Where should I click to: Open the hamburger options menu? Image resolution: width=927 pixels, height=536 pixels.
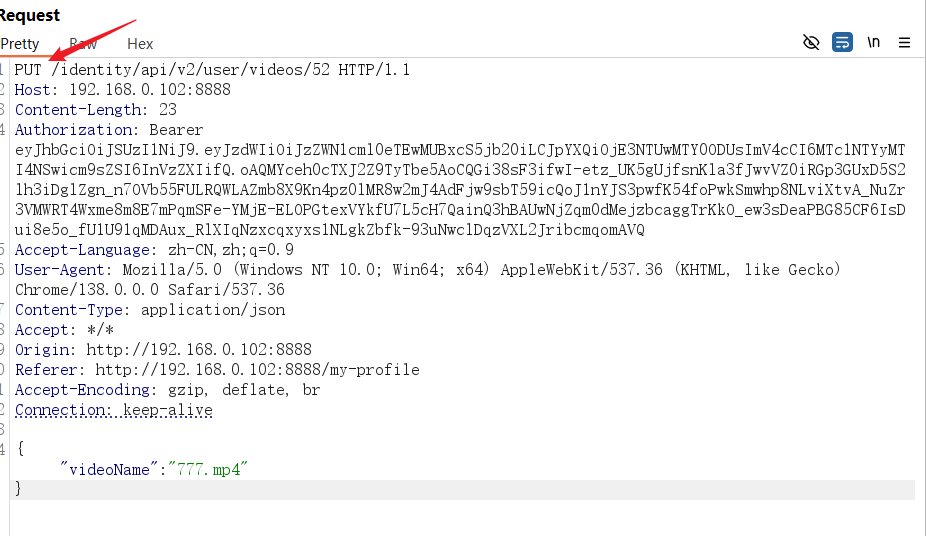tap(904, 43)
